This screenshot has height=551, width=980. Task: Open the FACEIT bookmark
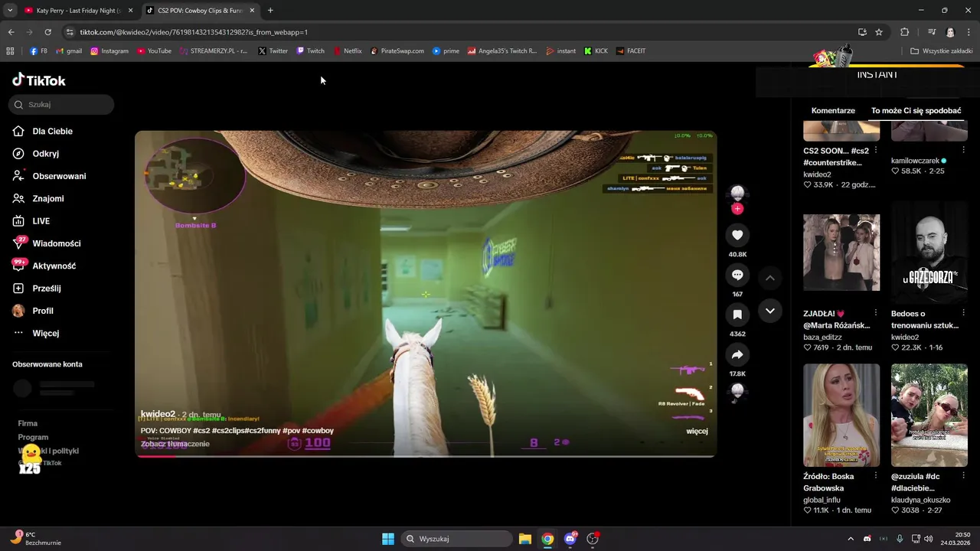630,51
